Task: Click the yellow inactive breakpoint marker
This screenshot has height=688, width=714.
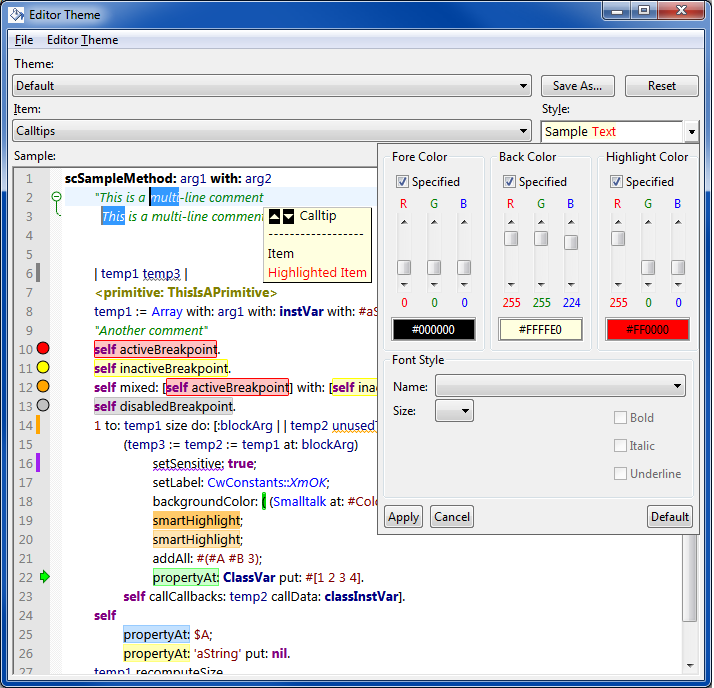Action: point(43,368)
